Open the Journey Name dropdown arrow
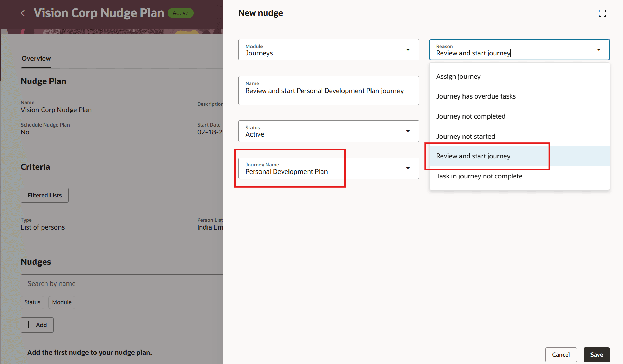The image size is (623, 364). [x=408, y=168]
